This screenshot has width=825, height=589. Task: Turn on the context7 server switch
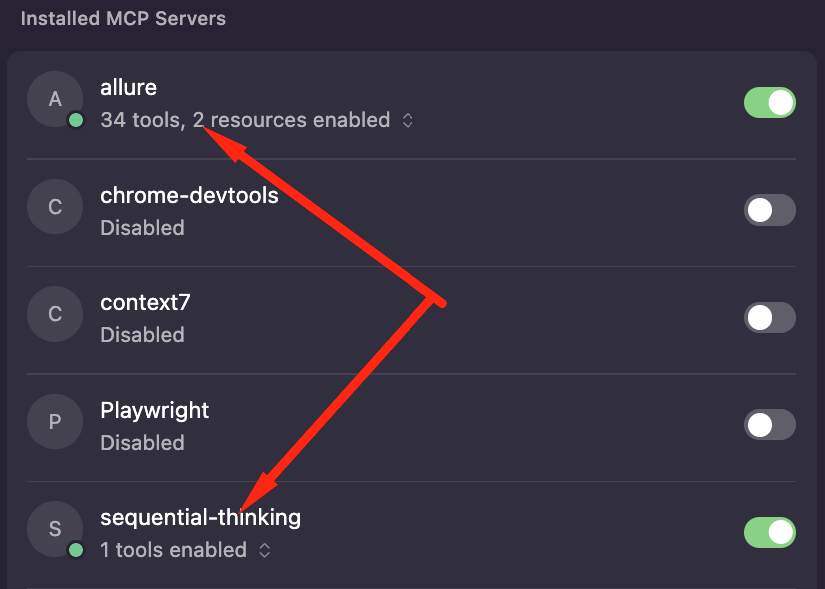(769, 318)
